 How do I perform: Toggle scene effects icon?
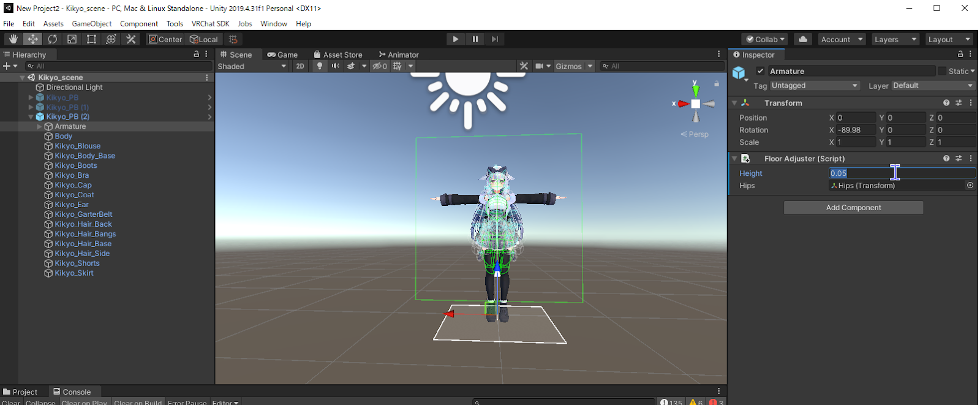(x=351, y=66)
